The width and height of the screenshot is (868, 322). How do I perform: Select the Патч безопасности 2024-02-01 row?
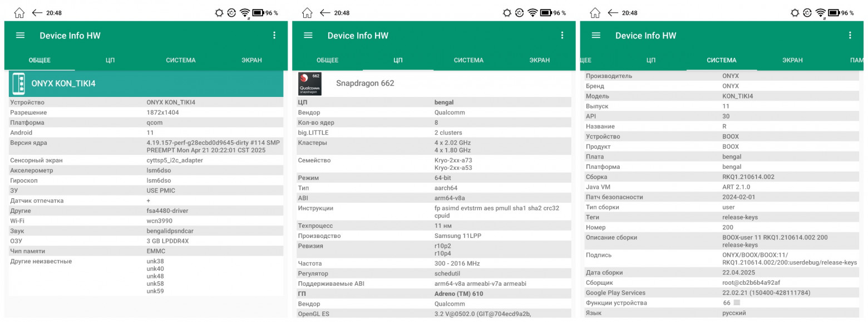pyautogui.click(x=722, y=197)
